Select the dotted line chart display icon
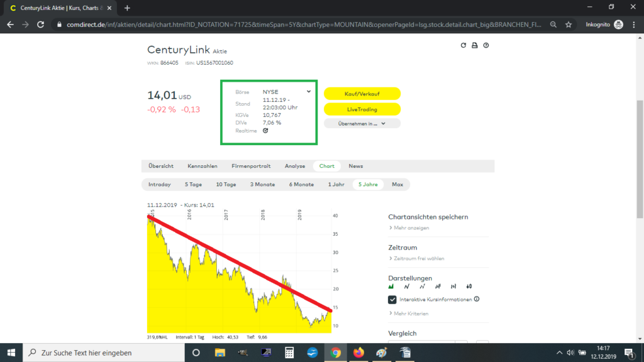The width and height of the screenshot is (644, 362). pyautogui.click(x=422, y=287)
